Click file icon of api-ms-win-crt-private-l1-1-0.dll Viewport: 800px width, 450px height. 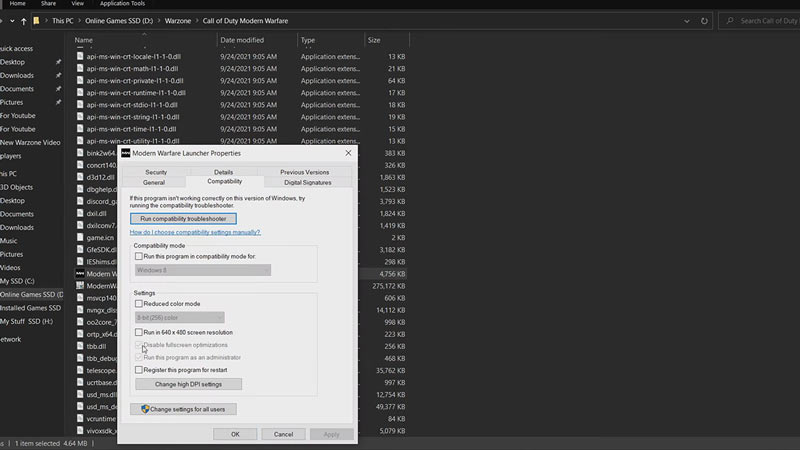(x=80, y=80)
